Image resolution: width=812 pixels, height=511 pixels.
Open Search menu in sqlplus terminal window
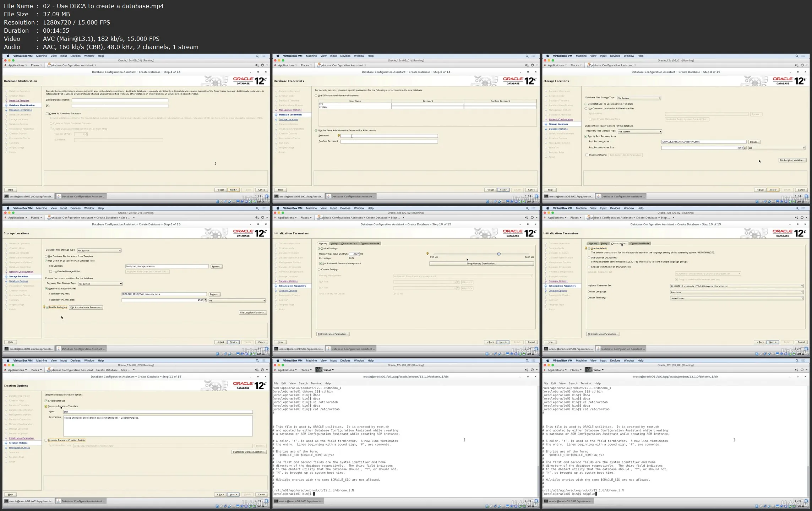pos(573,384)
